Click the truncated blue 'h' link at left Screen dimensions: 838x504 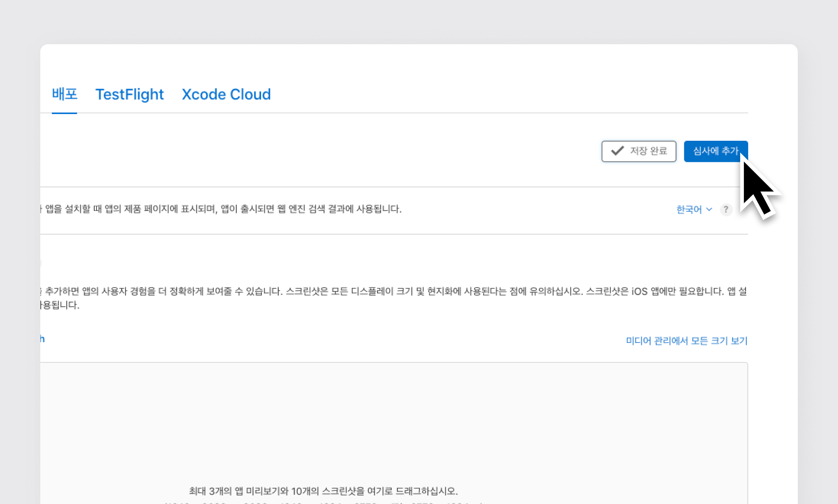[x=42, y=339]
